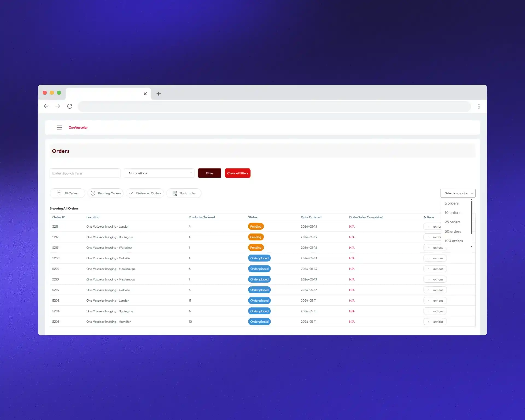
Task: Select the Back order tab
Action: click(x=184, y=193)
